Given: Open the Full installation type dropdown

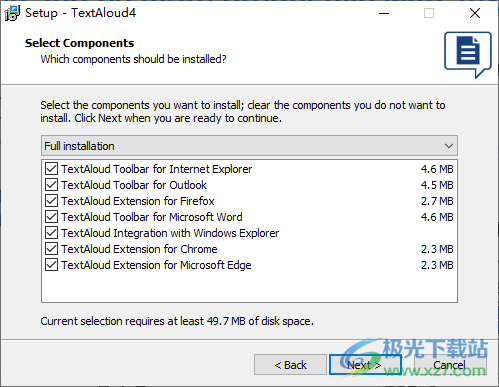Looking at the screenshot, I should click(x=249, y=146).
